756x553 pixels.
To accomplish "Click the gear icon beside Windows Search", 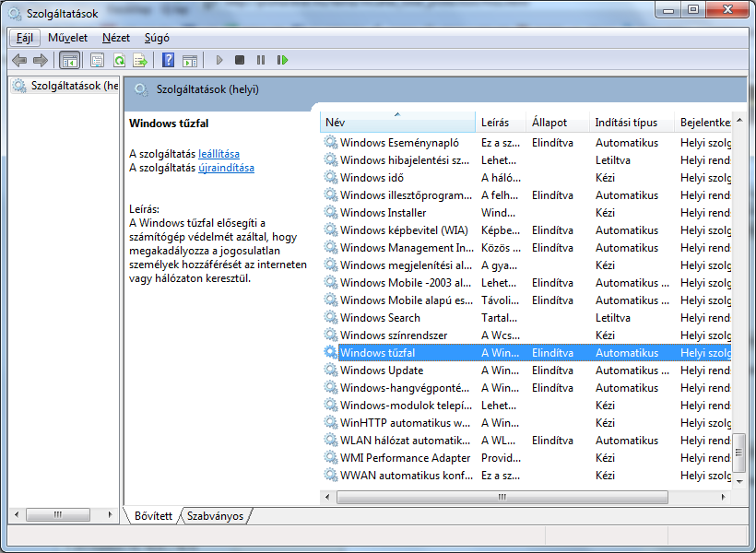I will pos(330,317).
